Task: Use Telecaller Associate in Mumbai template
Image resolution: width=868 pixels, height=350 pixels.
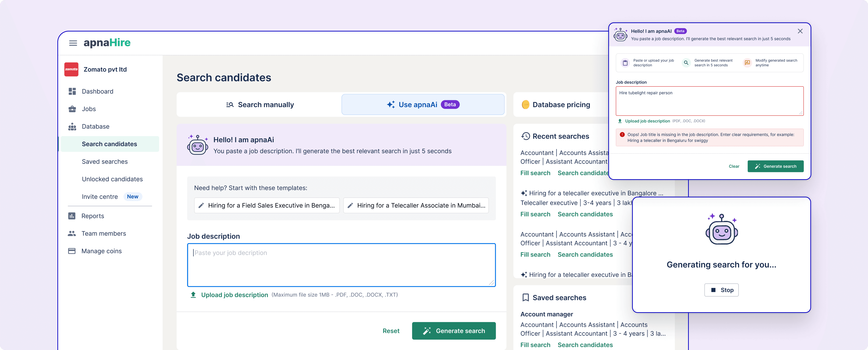Action: tap(416, 205)
